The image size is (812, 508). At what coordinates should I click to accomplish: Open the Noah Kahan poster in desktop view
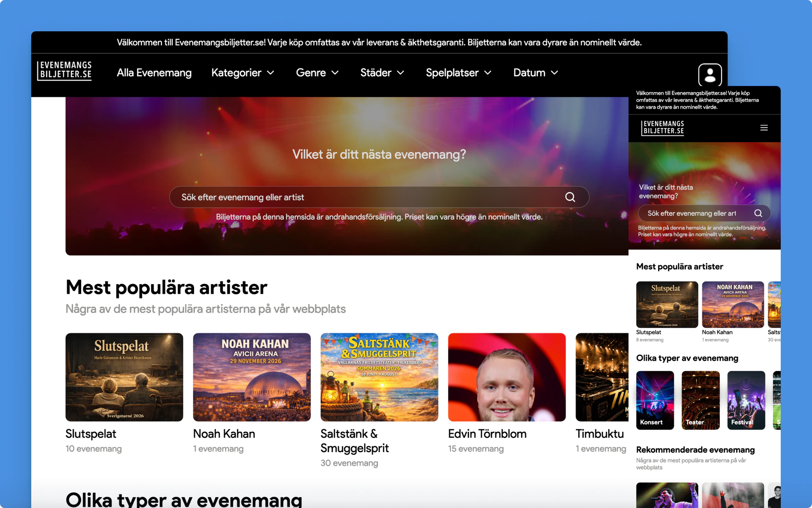coord(252,377)
